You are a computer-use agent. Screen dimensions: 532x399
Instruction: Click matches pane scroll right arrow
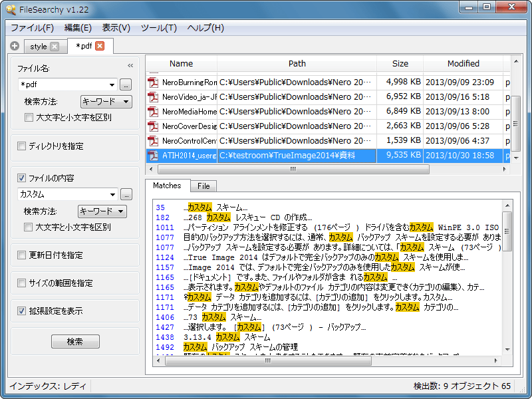point(496,360)
